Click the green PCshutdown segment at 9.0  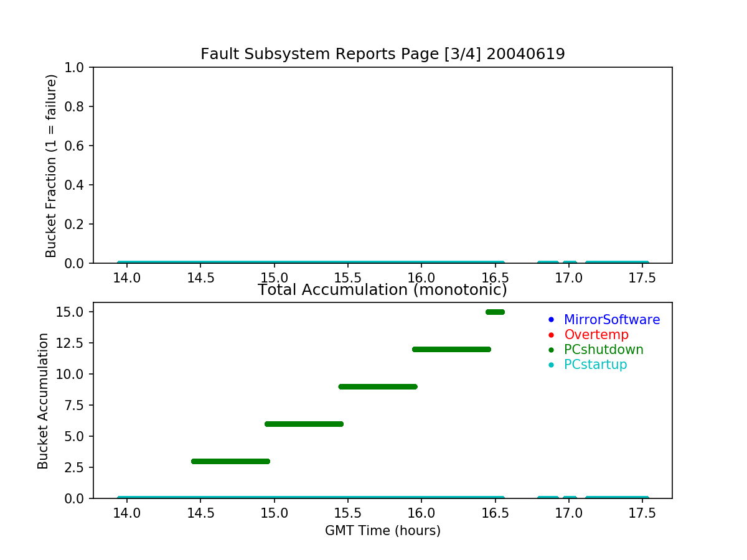pos(377,386)
